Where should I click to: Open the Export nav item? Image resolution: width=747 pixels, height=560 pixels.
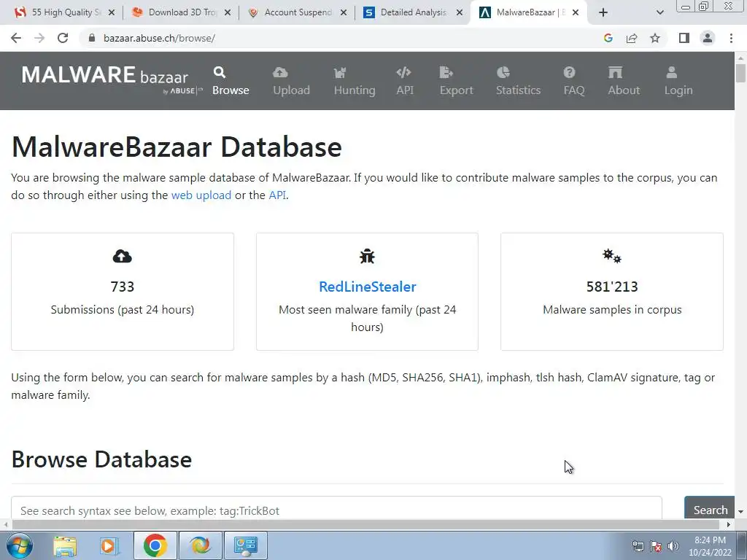click(456, 82)
